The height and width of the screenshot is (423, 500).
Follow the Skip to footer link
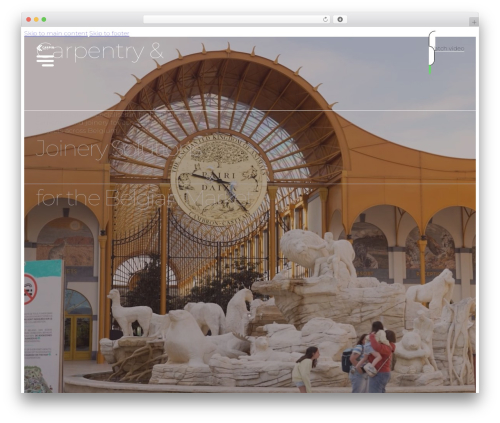tap(109, 33)
